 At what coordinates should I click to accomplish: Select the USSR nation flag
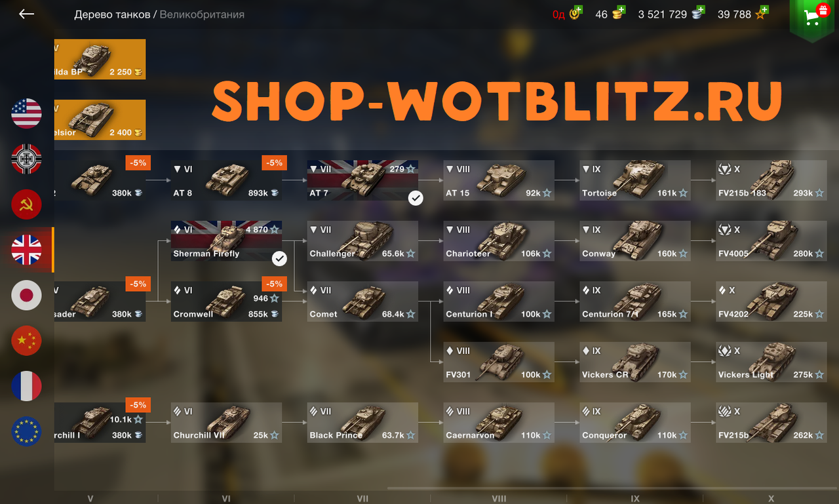[26, 204]
